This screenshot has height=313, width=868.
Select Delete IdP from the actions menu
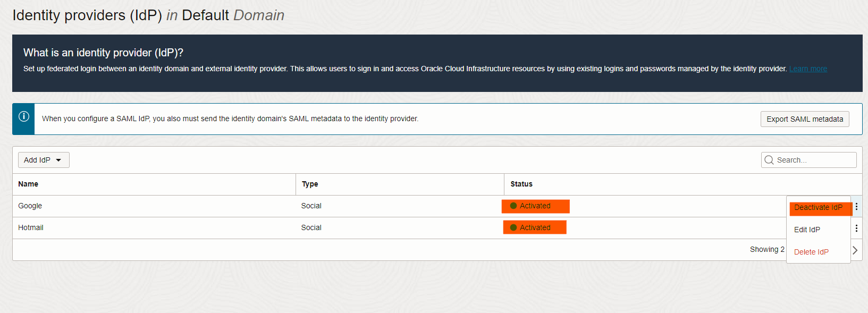pos(811,252)
